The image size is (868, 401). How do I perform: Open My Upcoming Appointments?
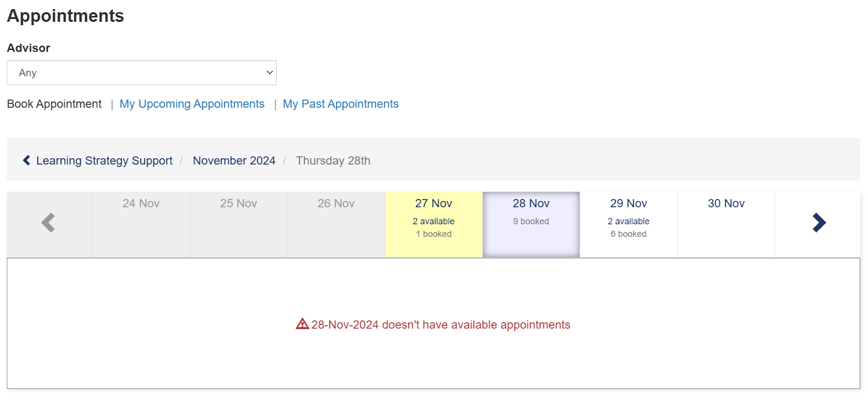[192, 104]
